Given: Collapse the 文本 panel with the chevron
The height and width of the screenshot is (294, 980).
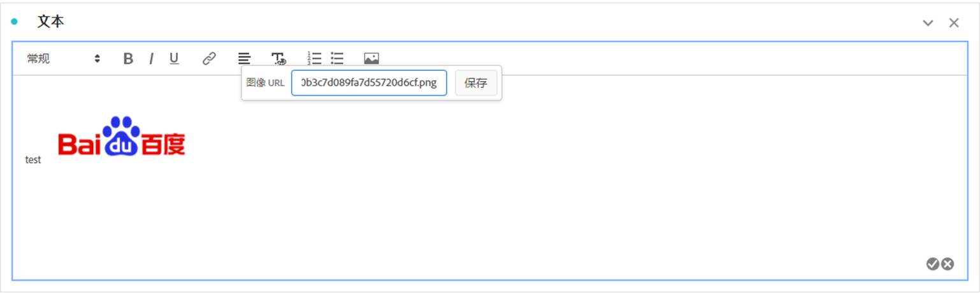Looking at the screenshot, I should point(928,23).
